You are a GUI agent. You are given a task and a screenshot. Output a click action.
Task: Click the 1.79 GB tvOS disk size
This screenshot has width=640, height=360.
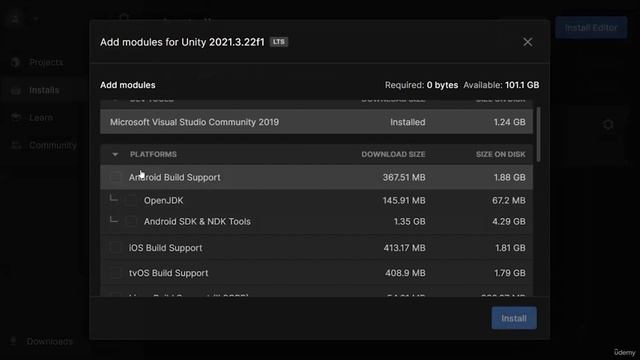click(510, 273)
